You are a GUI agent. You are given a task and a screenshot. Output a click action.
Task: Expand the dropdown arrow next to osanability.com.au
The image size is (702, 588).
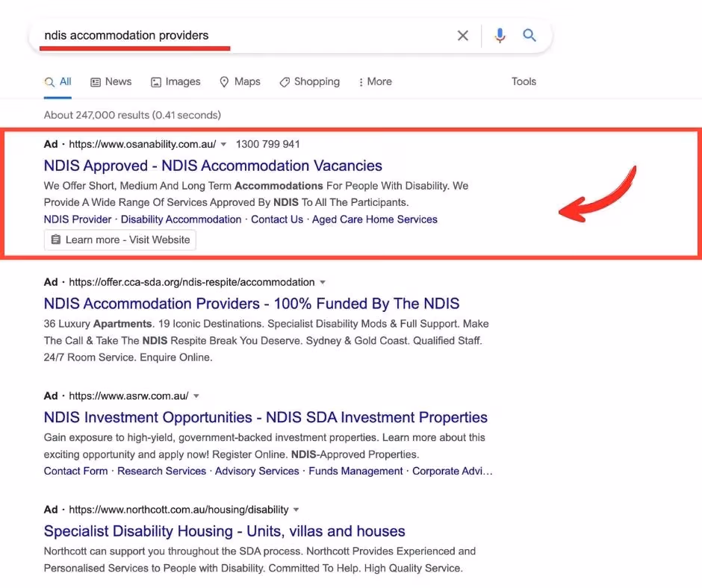(x=223, y=145)
